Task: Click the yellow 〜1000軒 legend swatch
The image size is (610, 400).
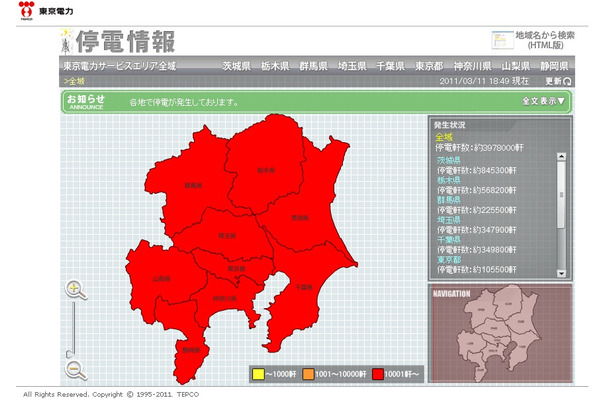Action: 257,374
